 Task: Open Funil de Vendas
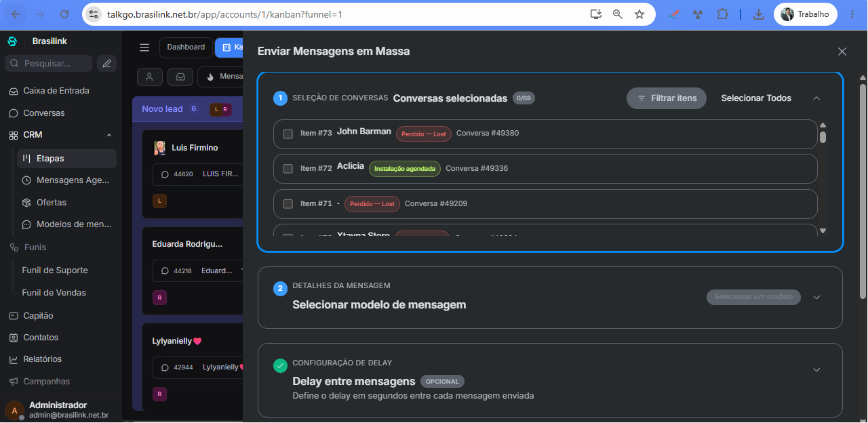[54, 293]
